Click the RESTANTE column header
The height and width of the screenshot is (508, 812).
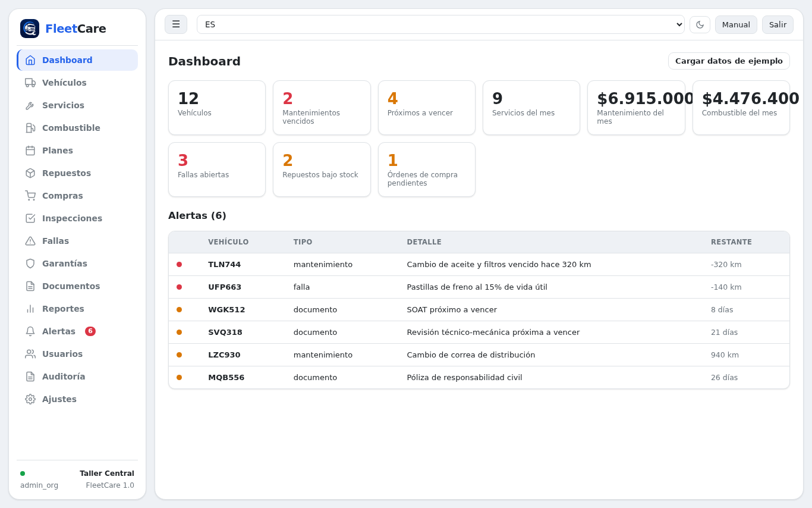tap(731, 242)
